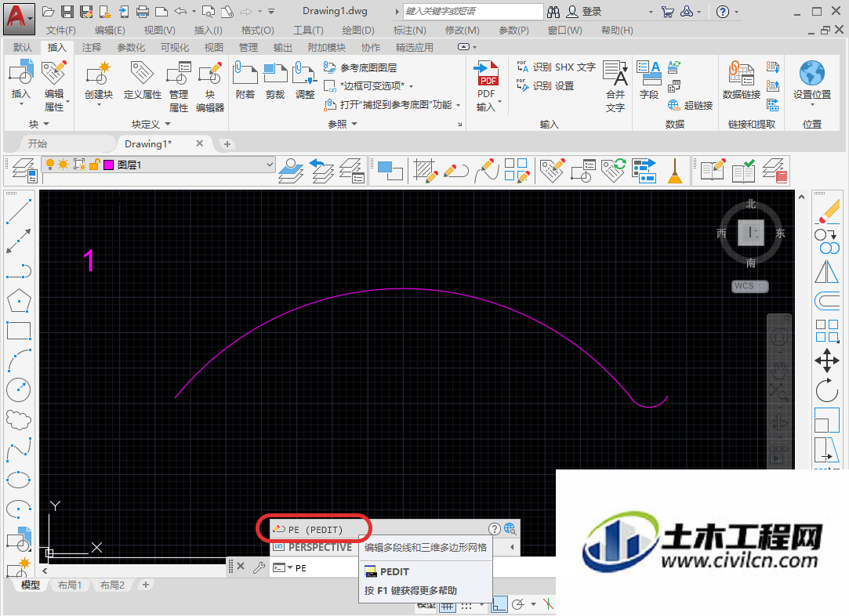Select the Revision Cloud tool

pyautogui.click(x=18, y=419)
